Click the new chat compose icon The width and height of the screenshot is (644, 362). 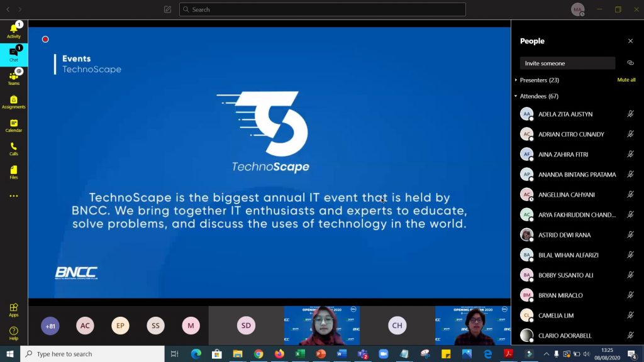[x=167, y=9]
